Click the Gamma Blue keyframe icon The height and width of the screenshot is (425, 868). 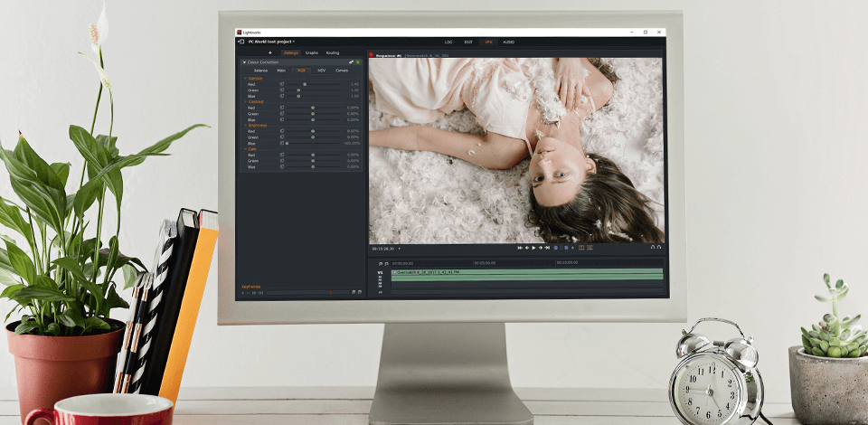pyautogui.click(x=282, y=96)
